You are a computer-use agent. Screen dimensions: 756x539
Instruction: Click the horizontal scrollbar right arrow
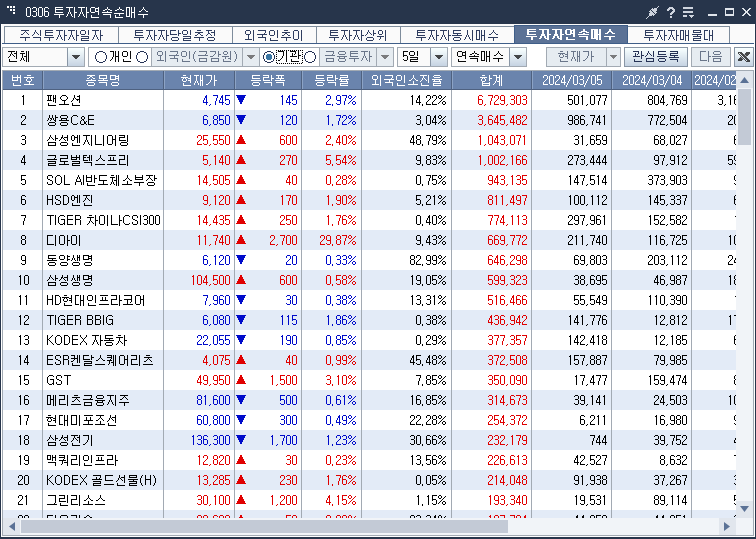tap(727, 526)
